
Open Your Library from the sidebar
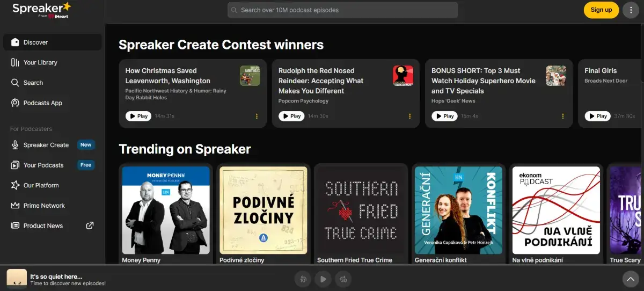(x=40, y=62)
